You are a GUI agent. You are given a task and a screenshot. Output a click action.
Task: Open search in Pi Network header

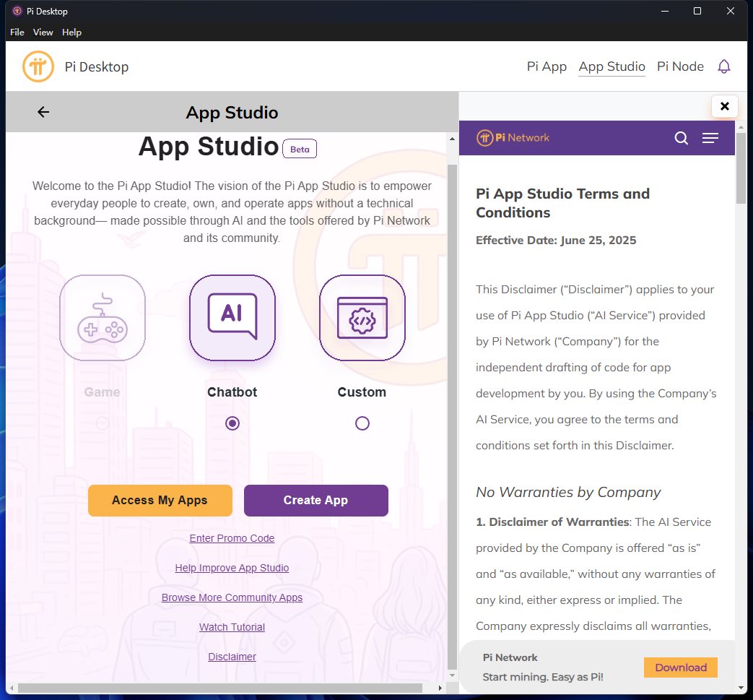681,138
